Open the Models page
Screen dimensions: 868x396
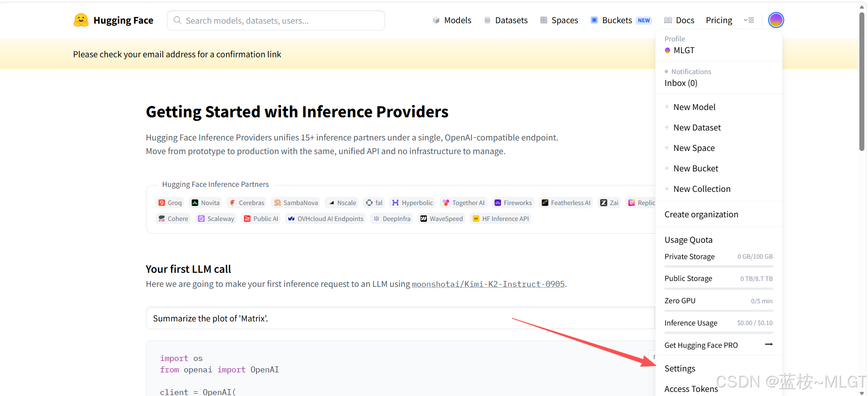pyautogui.click(x=457, y=20)
